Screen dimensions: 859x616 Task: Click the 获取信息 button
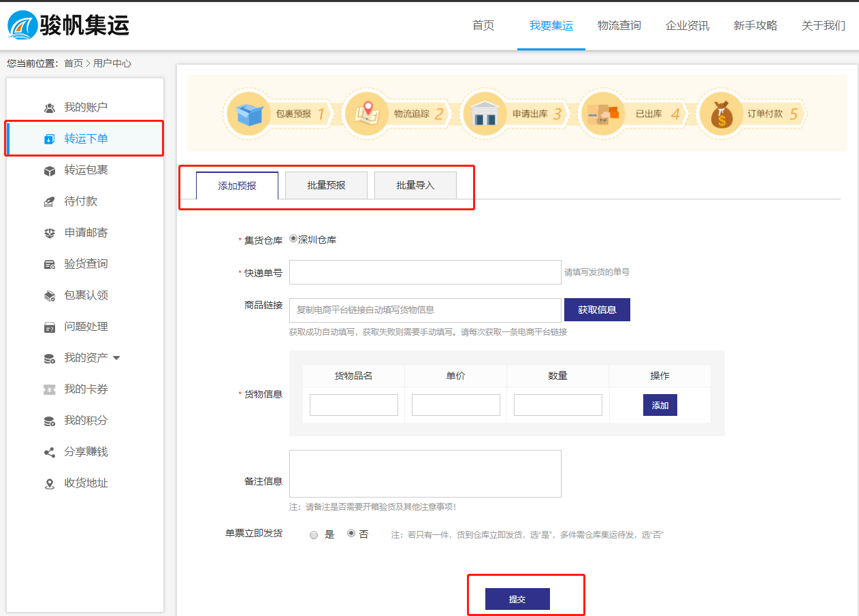(x=597, y=310)
